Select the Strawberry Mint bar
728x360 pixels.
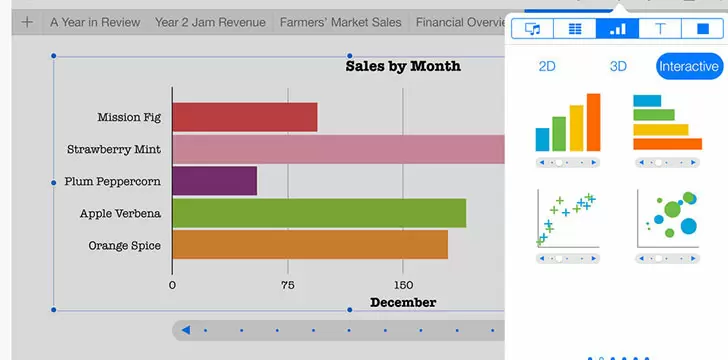[338, 149]
